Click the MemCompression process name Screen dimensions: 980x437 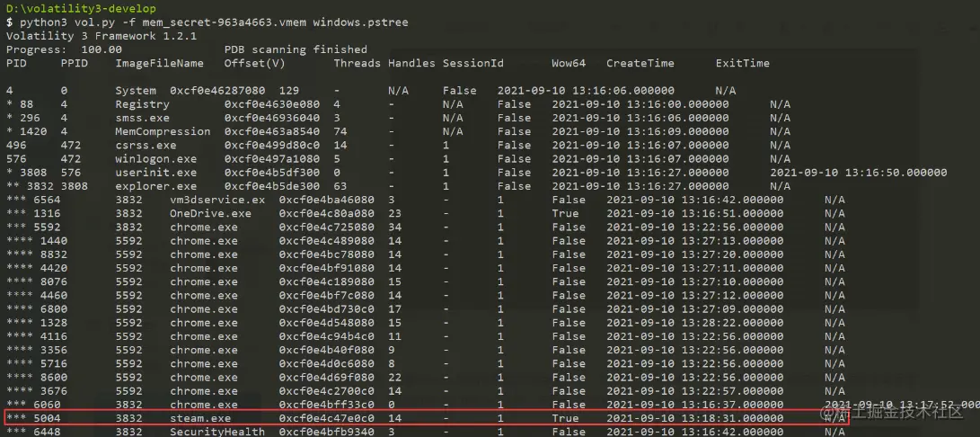tap(163, 131)
